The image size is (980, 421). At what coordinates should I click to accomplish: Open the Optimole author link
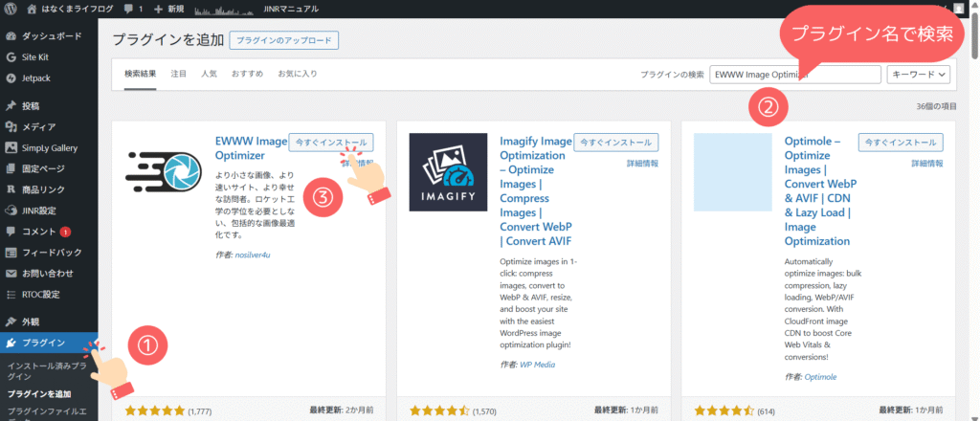point(820,377)
